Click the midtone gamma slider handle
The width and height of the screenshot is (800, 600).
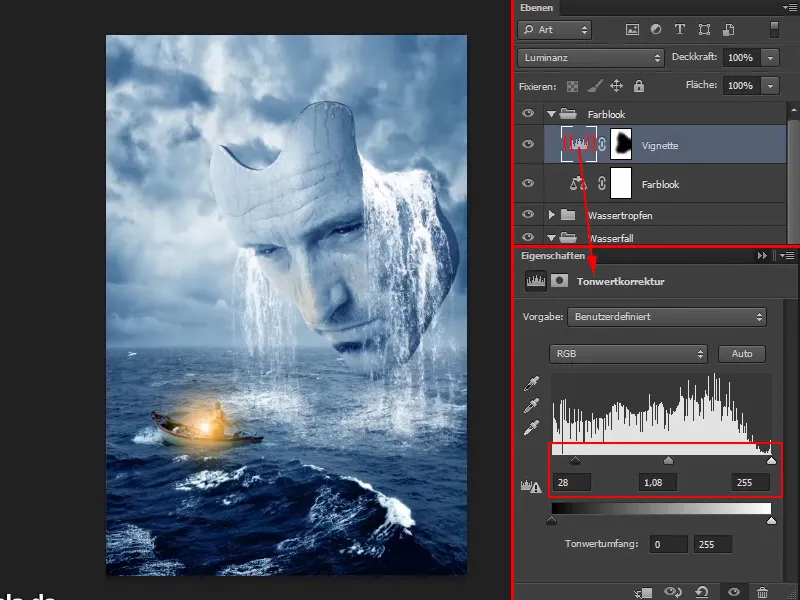click(668, 461)
